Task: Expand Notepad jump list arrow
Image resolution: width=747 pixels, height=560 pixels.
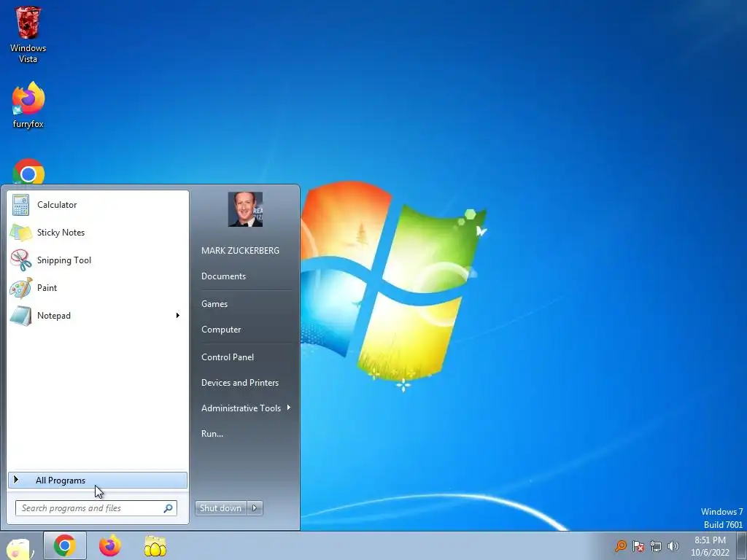Action: [x=178, y=316]
